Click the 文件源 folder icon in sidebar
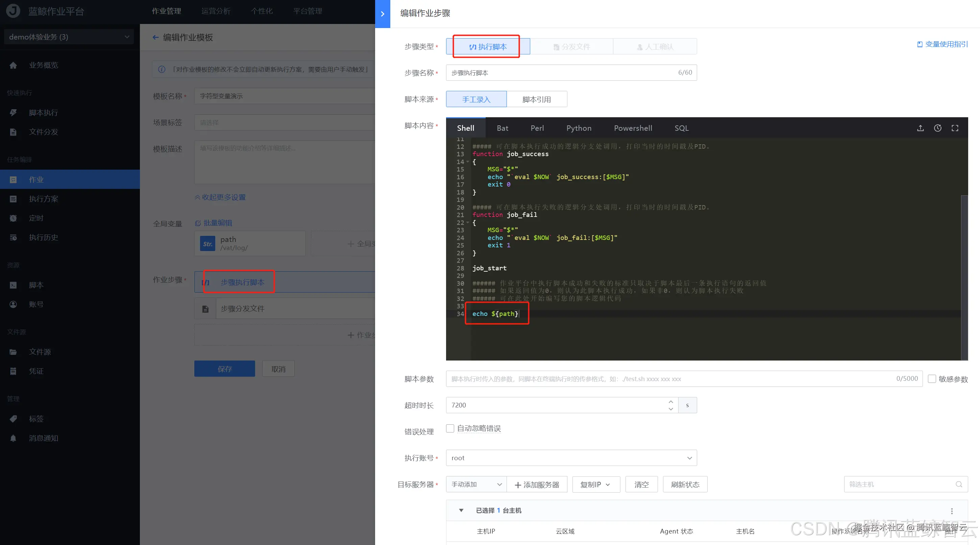Viewport: 980px width, 545px height. [13, 352]
